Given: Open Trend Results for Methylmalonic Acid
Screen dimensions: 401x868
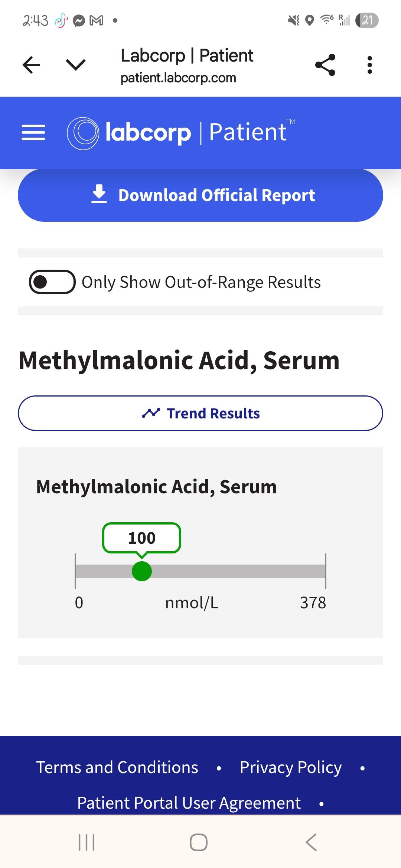Looking at the screenshot, I should 200,413.
